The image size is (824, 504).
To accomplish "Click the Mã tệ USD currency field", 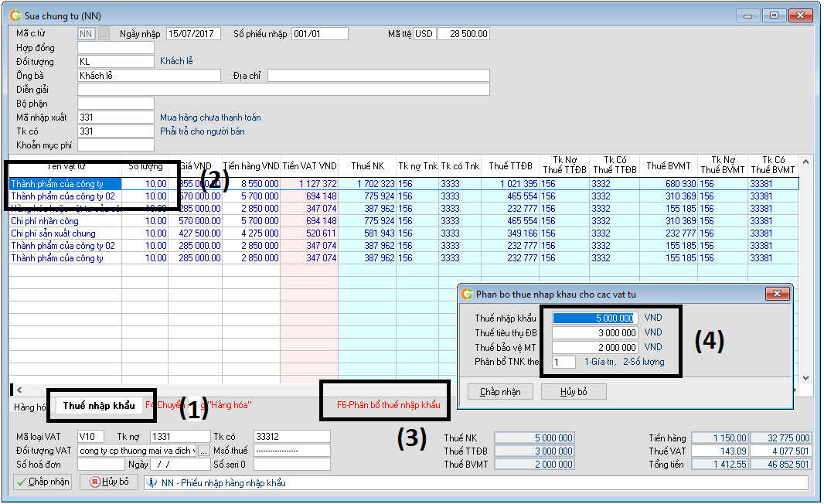I will (x=424, y=34).
